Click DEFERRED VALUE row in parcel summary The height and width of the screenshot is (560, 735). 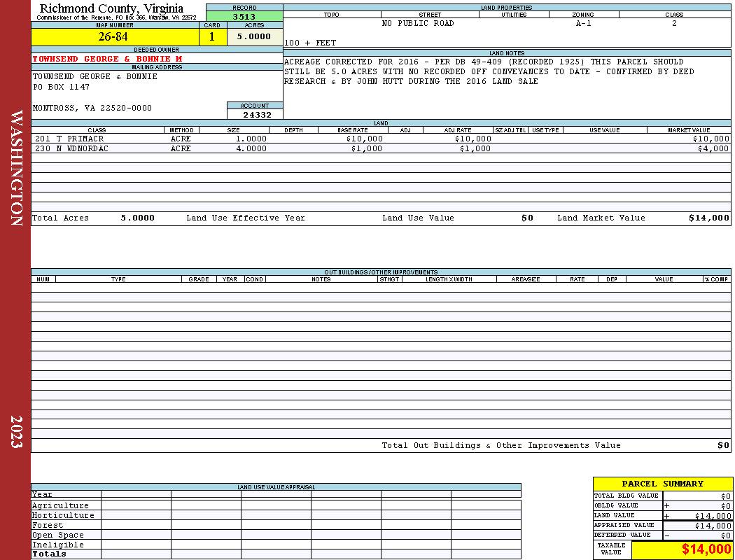pyautogui.click(x=662, y=535)
